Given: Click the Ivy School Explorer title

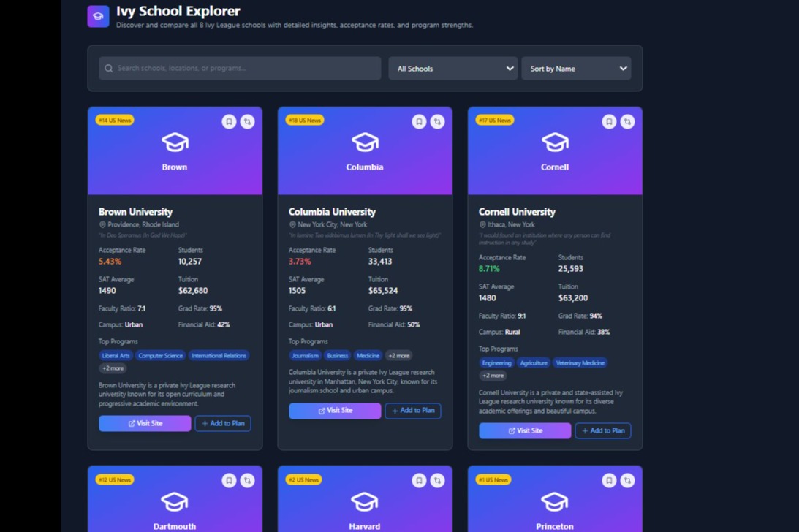Looking at the screenshot, I should [x=178, y=11].
